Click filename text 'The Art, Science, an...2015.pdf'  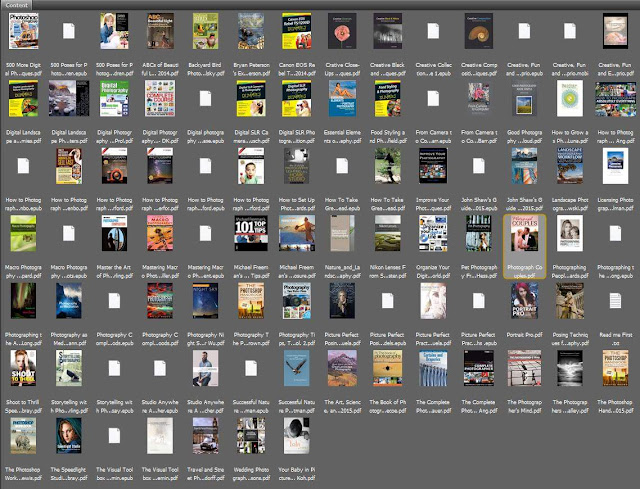pyautogui.click(x=342, y=407)
